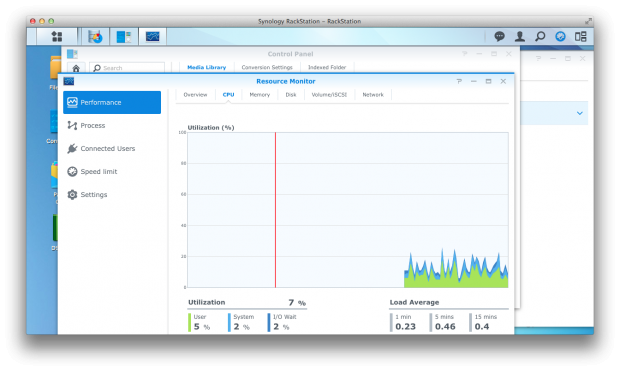Click Control Panel window title icon

point(72,54)
